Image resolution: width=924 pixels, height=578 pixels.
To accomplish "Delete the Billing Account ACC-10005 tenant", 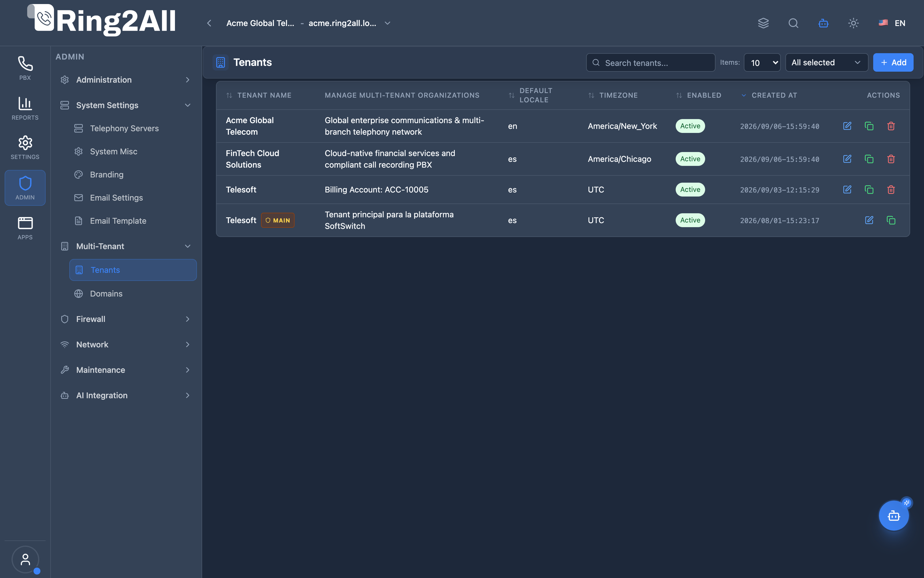I will 891,189.
